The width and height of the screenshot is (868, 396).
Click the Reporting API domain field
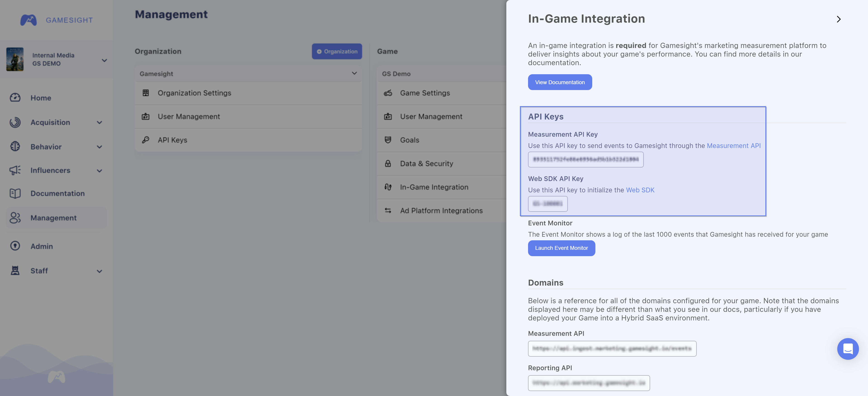click(x=589, y=383)
